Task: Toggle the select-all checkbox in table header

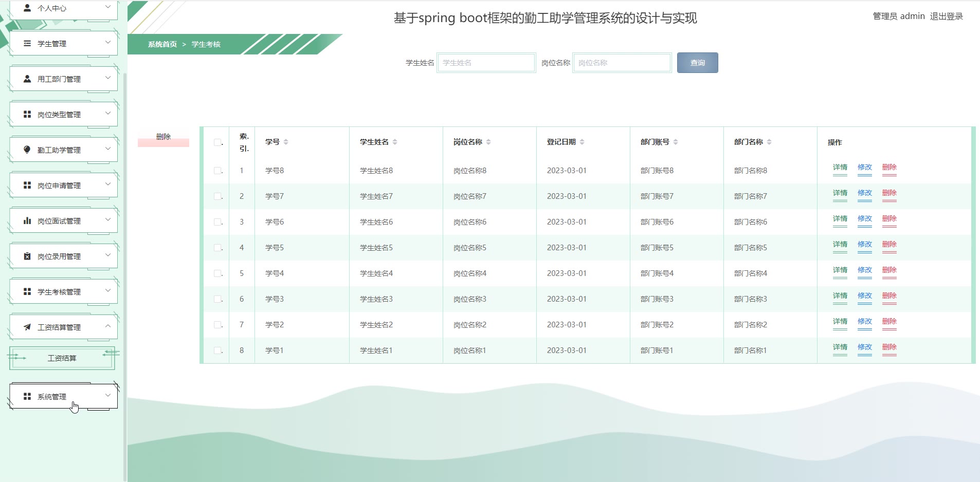Action: [x=217, y=142]
